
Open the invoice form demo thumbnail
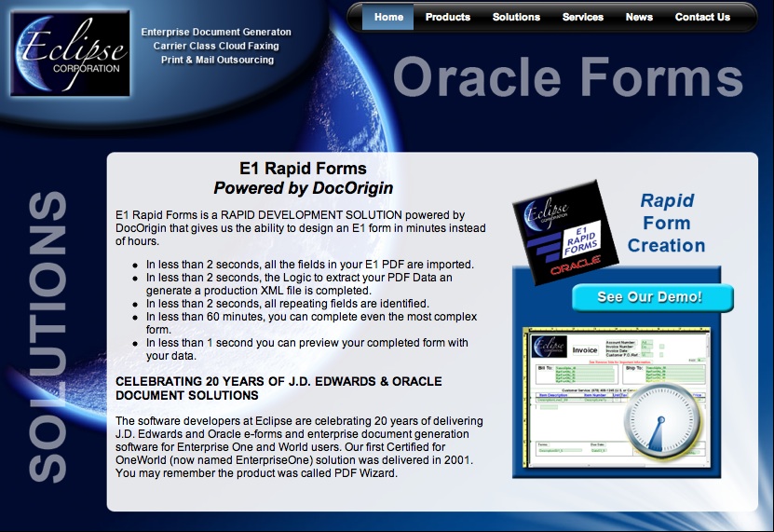617,398
